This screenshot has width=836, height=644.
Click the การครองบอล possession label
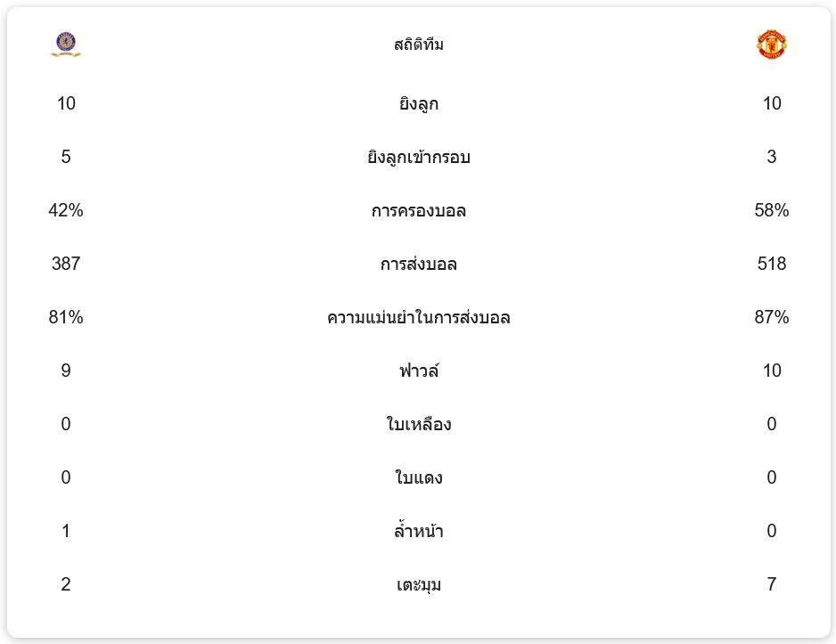tap(419, 211)
